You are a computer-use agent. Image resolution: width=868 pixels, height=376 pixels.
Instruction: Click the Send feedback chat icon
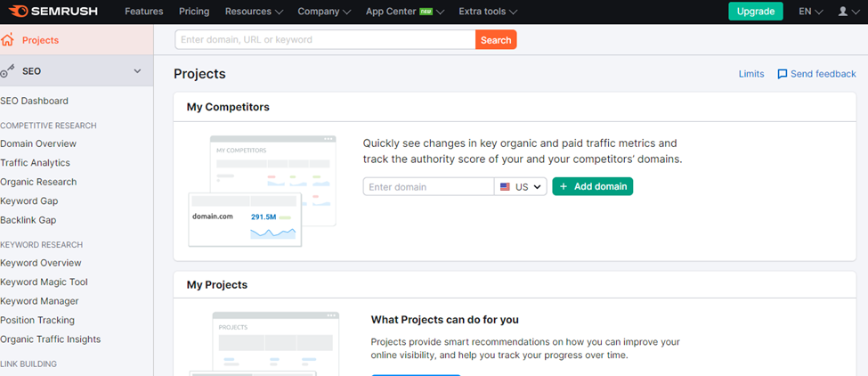[x=783, y=74]
